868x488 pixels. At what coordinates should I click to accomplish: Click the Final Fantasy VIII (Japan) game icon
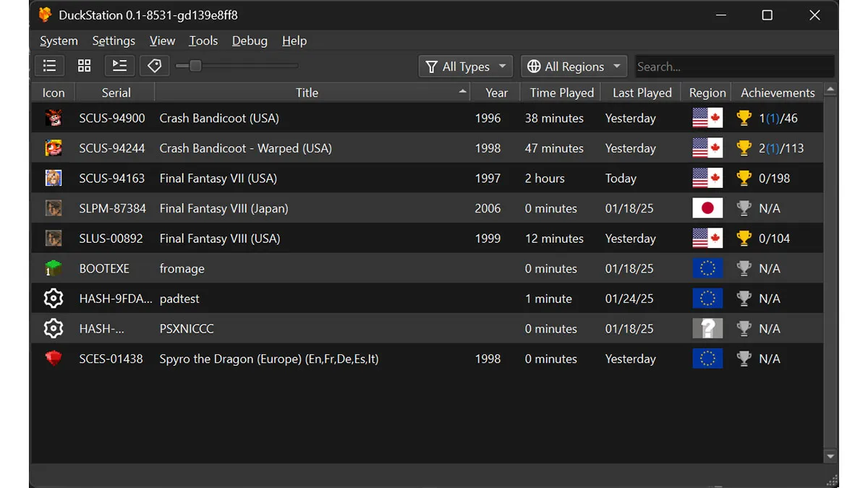[54, 208]
